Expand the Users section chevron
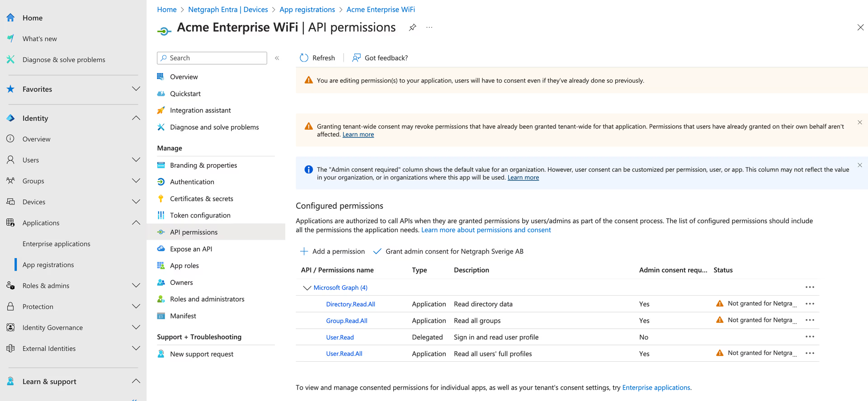The image size is (868, 401). 136,160
